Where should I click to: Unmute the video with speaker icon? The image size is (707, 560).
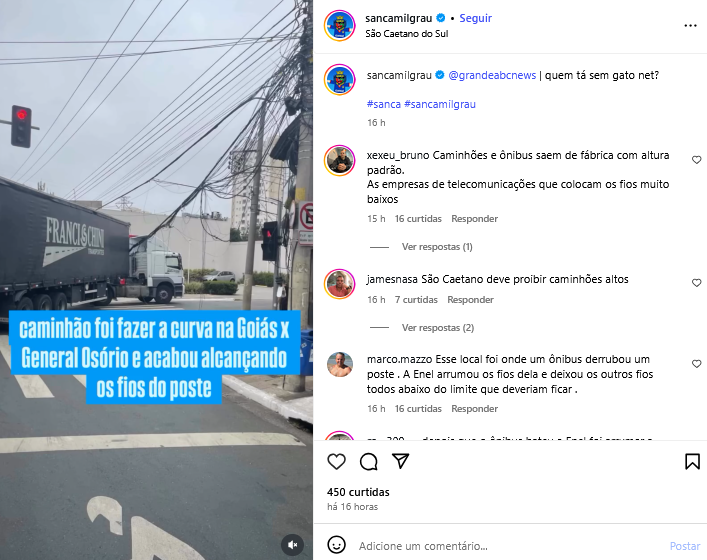tap(293, 545)
